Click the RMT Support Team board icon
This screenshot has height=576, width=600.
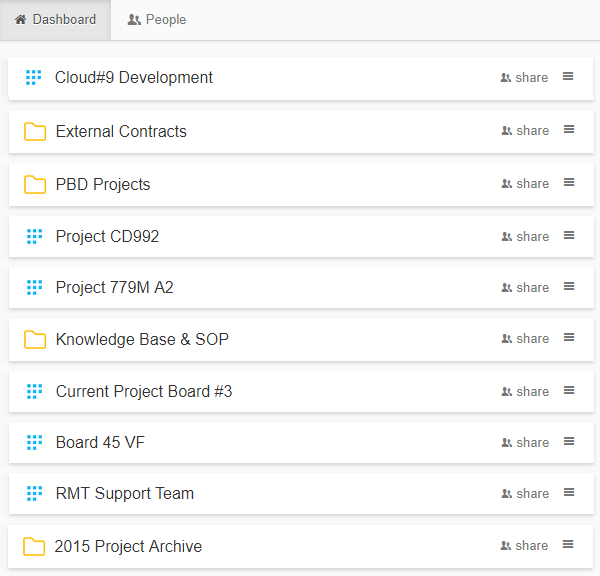[x=34, y=493]
